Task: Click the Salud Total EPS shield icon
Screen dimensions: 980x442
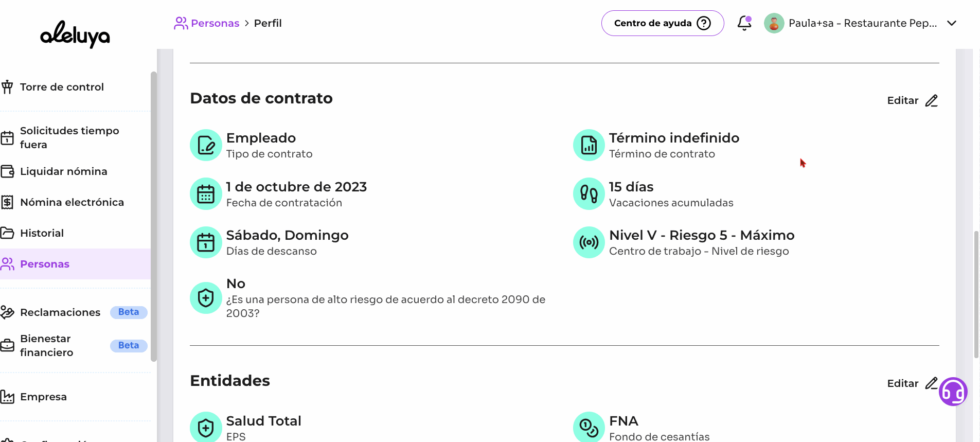Action: point(206,427)
